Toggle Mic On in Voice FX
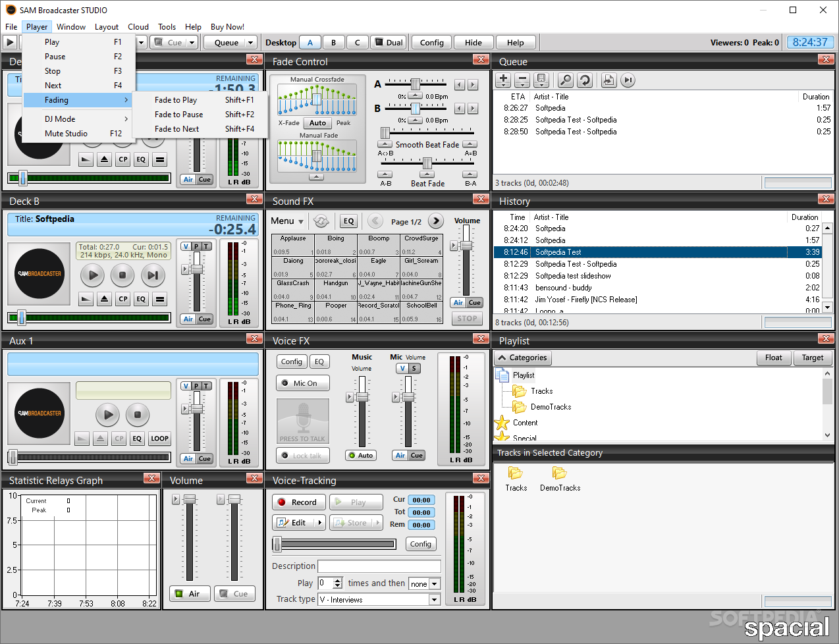Viewport: 839px width, 644px height. click(303, 383)
